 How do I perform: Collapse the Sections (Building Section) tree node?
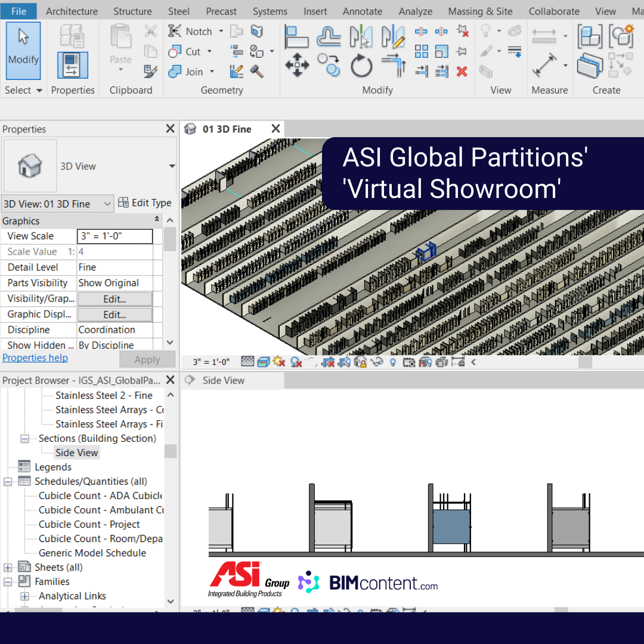point(24,438)
